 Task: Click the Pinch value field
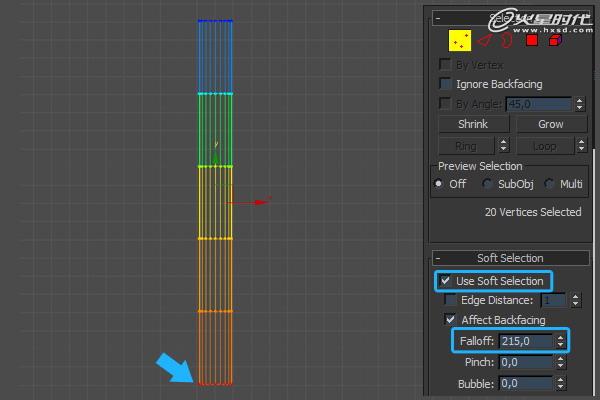526,362
